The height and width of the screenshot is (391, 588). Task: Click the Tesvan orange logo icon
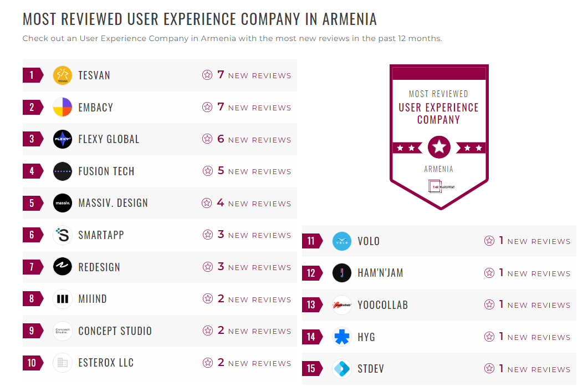pyautogui.click(x=63, y=75)
